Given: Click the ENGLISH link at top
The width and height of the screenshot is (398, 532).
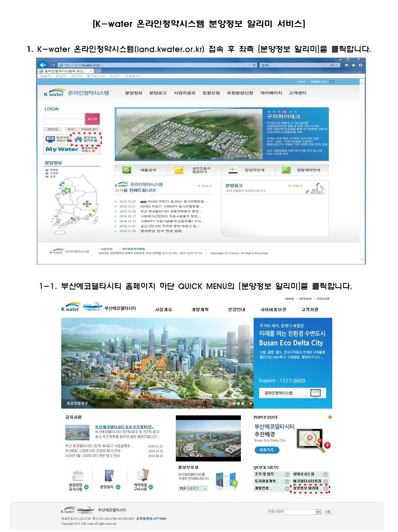Looking at the screenshot, I should [323, 299].
